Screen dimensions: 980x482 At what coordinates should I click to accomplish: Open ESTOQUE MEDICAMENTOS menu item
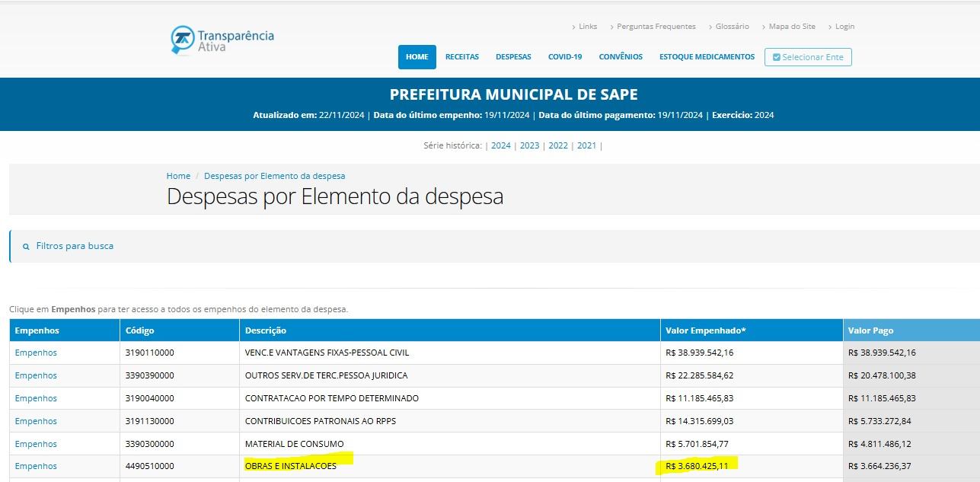[x=707, y=57]
